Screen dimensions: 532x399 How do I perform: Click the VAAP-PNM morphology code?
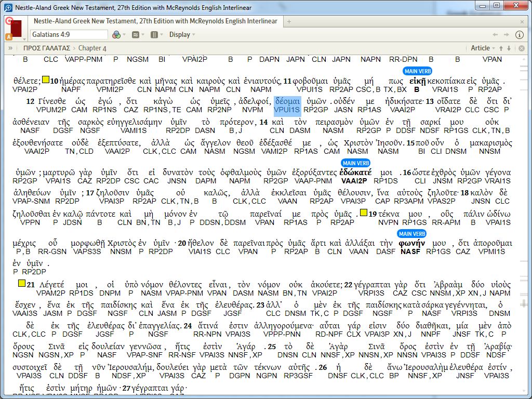(x=313, y=181)
